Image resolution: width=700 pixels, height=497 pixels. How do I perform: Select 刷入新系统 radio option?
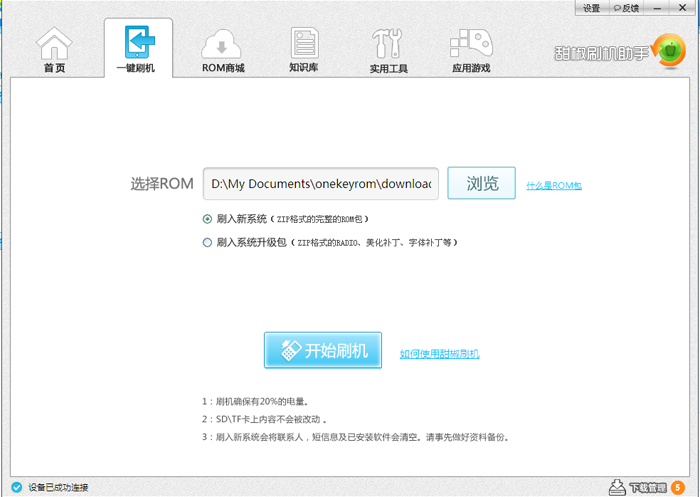(x=207, y=219)
